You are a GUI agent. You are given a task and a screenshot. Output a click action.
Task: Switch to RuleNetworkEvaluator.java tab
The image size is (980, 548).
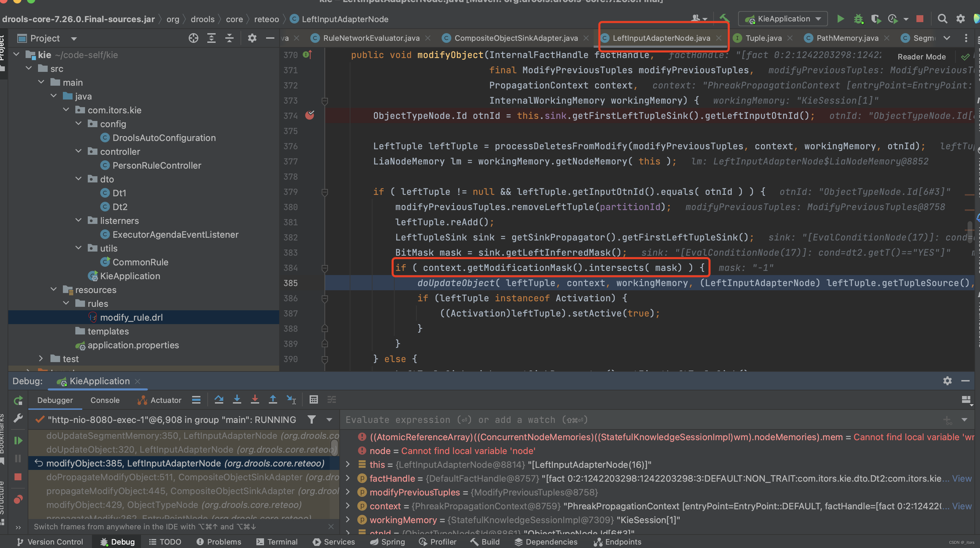[371, 38]
